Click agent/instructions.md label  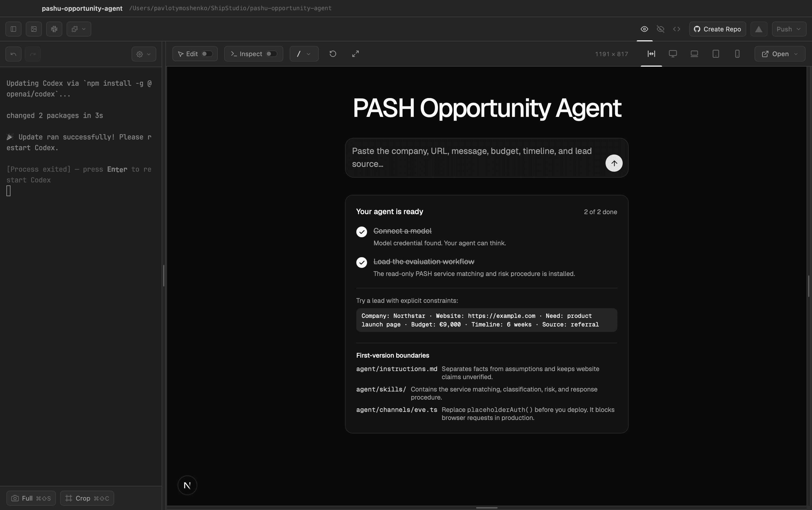point(397,369)
